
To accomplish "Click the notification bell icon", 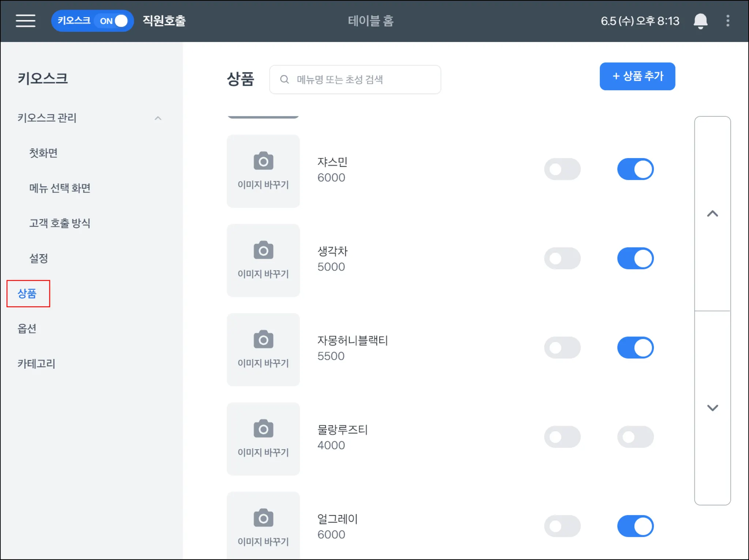I will 700,21.
